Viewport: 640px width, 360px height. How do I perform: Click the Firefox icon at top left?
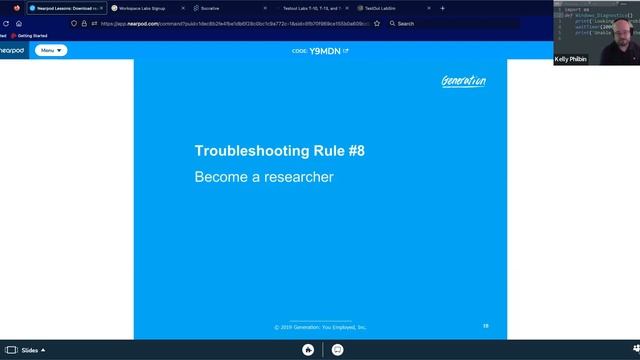point(17,8)
